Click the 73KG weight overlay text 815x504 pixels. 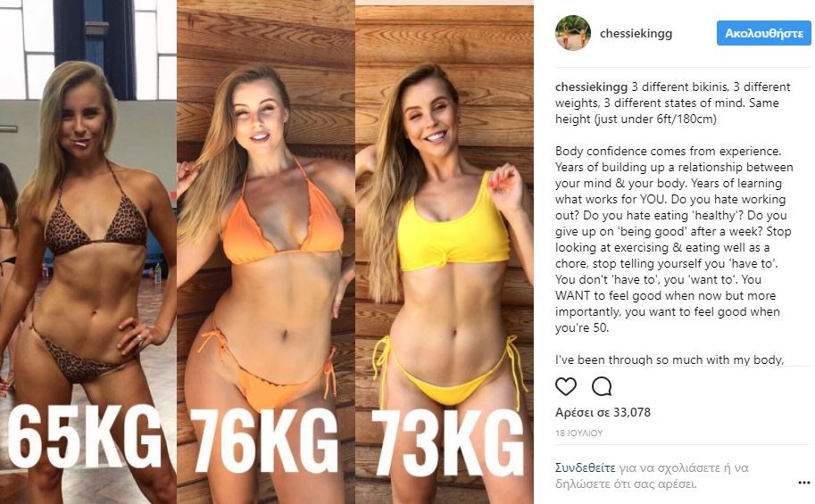coord(447,442)
